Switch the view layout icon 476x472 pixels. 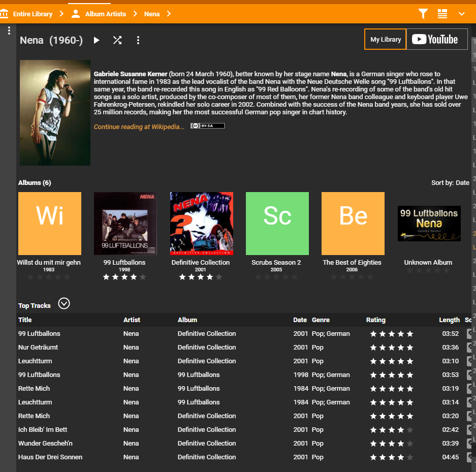[442, 14]
